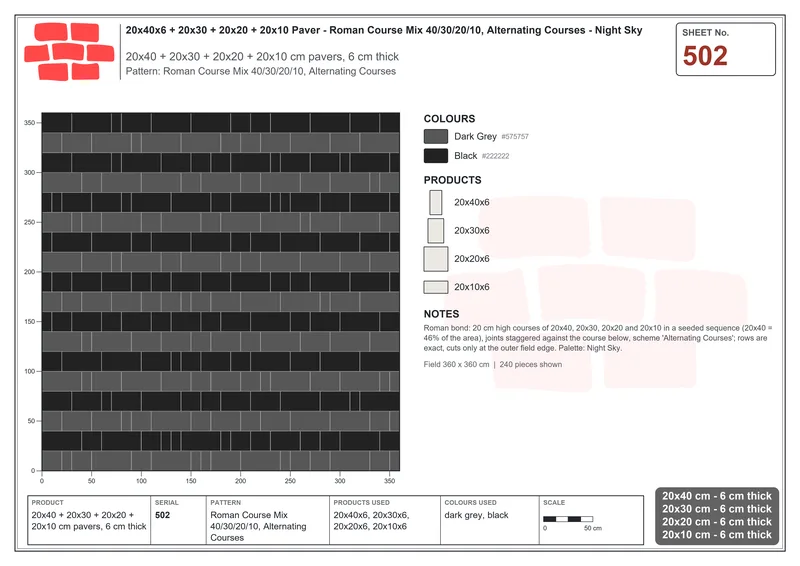The width and height of the screenshot is (800, 566).
Task: Click the paver pattern layout diagram
Action: tap(220, 291)
